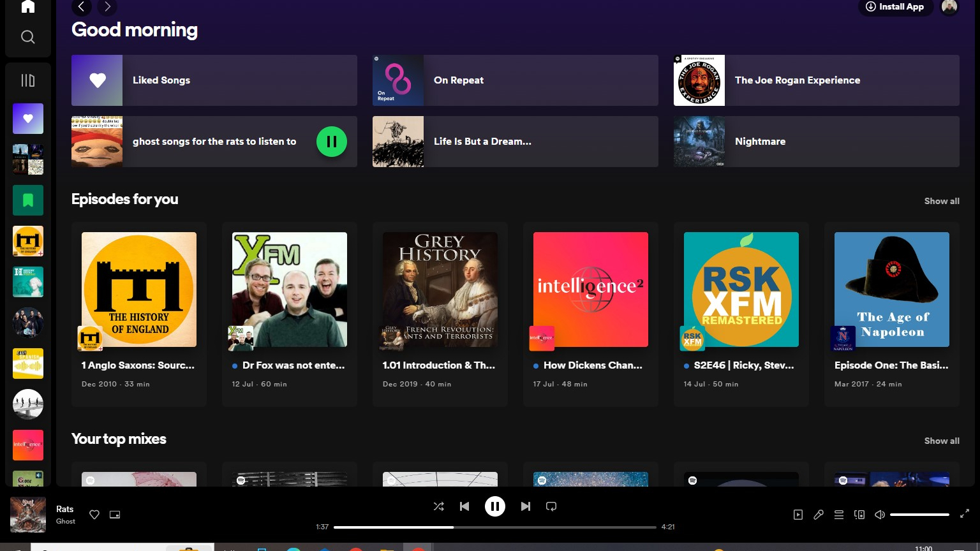Open '1.01 Introduction & Th...' episode title
This screenshot has width=980, height=551.
tap(439, 365)
